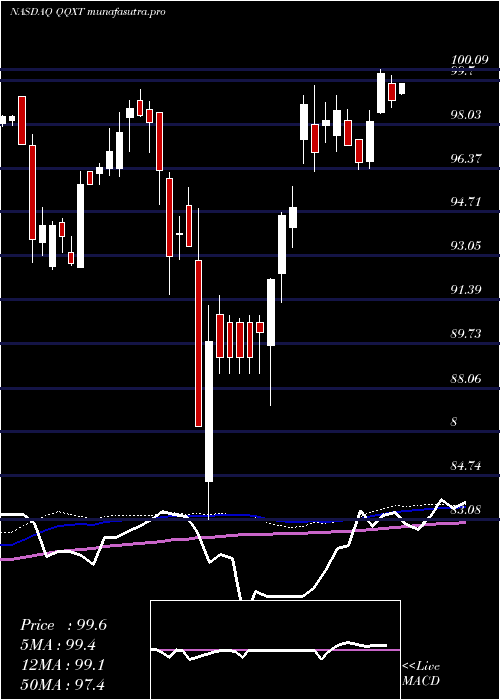Click the last white candle near 99.7
The width and height of the screenshot is (500, 700).
click(x=402, y=88)
